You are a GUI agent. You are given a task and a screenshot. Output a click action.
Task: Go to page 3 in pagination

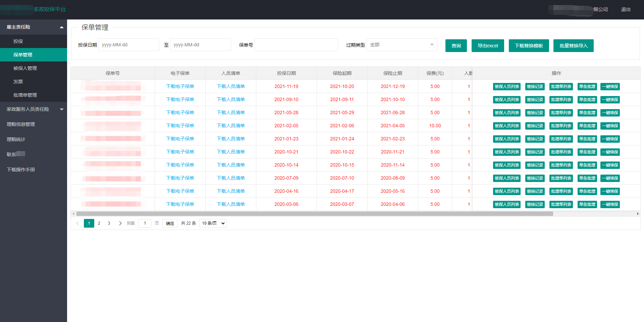tap(109, 223)
